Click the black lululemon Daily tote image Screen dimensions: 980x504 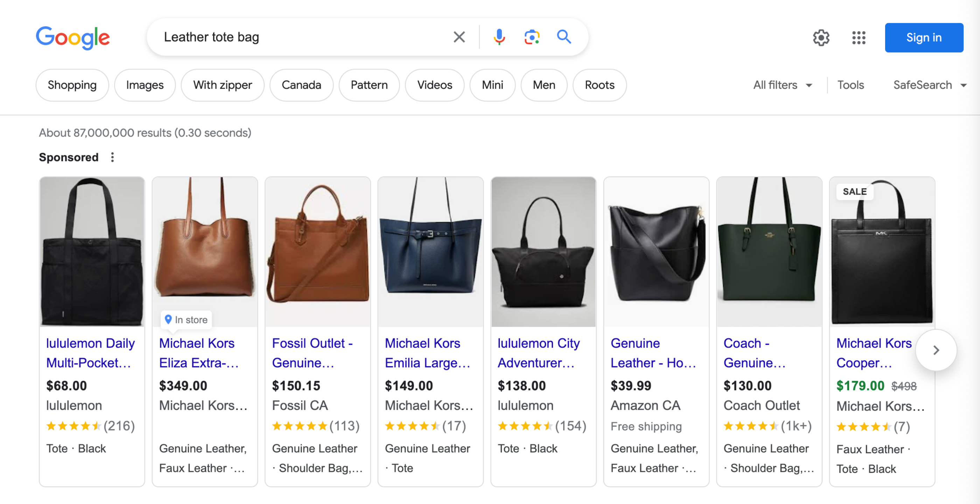click(92, 251)
